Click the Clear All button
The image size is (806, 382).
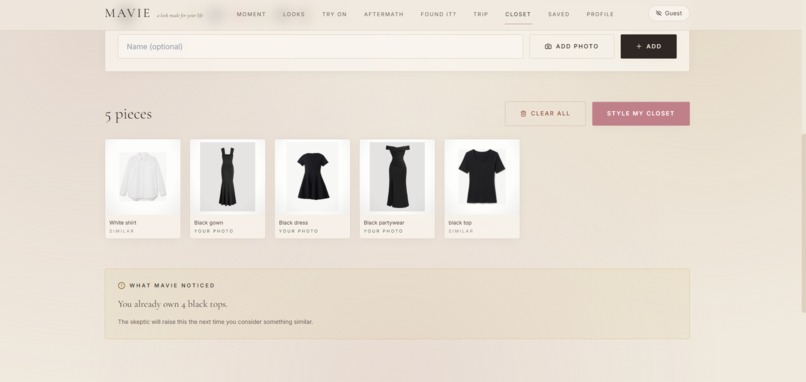tap(545, 114)
